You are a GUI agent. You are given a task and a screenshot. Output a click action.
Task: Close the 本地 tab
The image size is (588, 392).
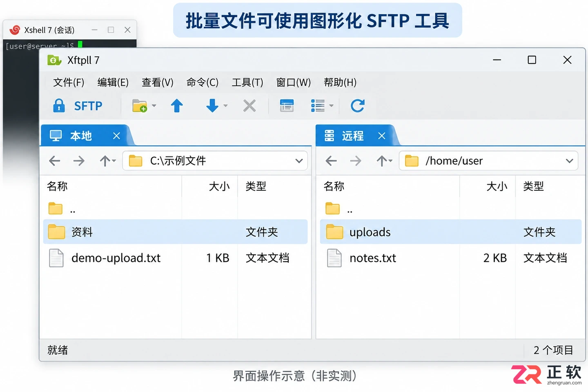coord(116,136)
